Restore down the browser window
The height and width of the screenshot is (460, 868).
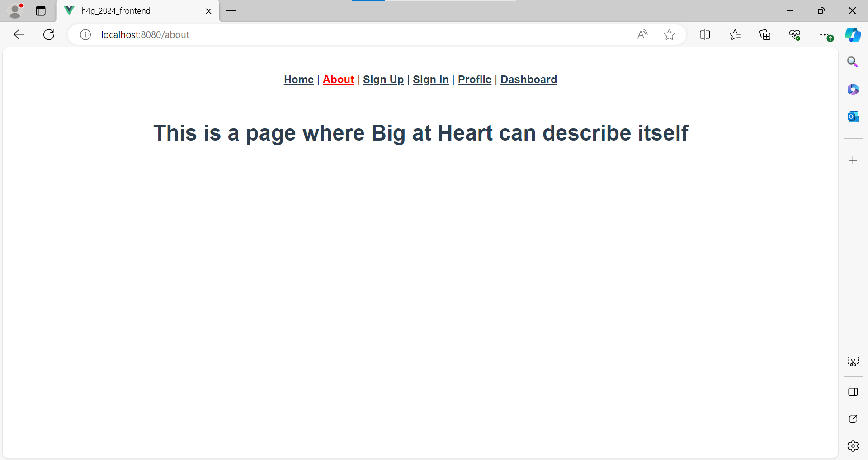pos(821,10)
